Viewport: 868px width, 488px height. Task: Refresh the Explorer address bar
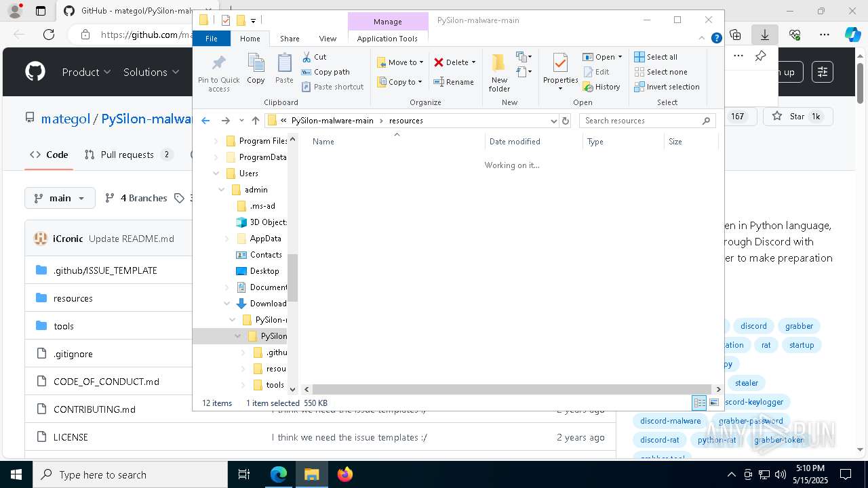(x=566, y=121)
